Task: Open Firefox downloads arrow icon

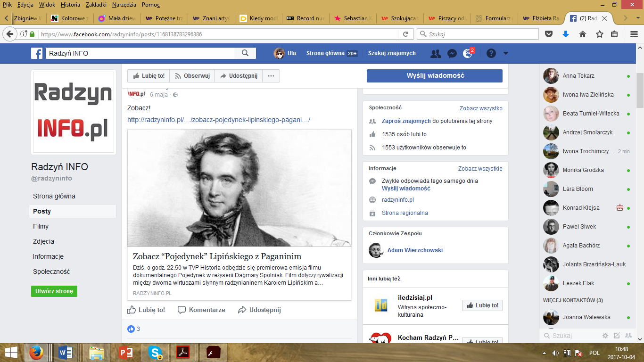Action: pyautogui.click(x=566, y=34)
